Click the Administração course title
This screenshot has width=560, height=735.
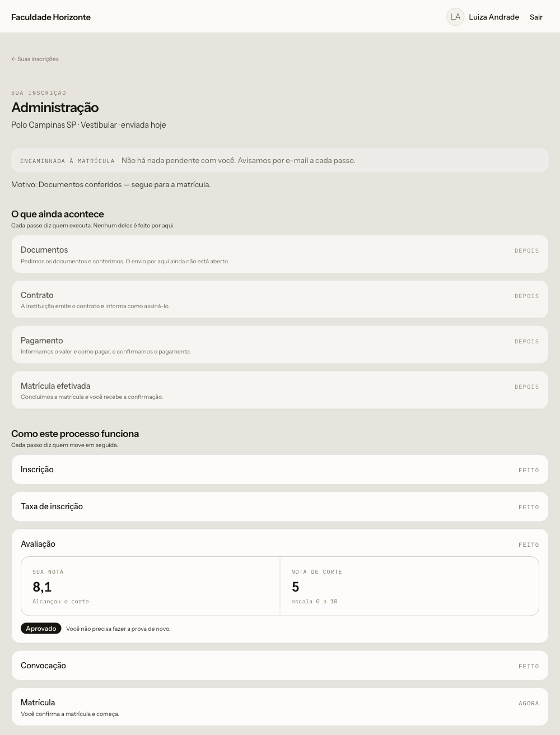click(x=55, y=108)
